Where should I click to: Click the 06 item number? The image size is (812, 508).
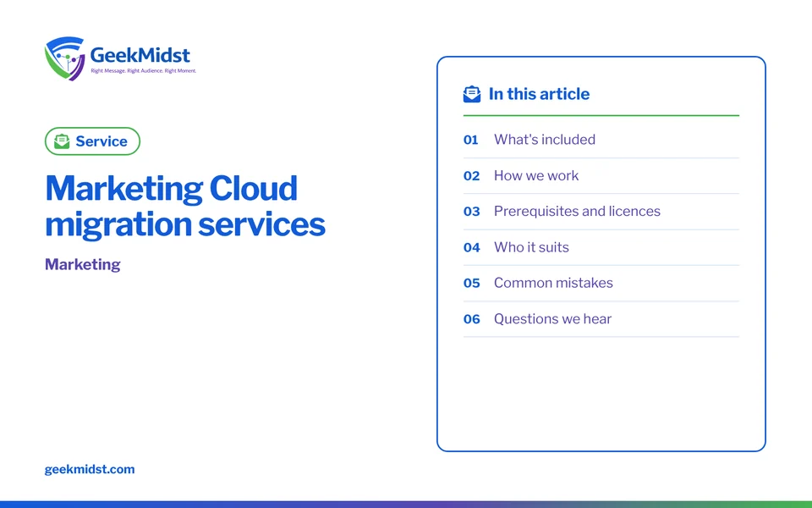[471, 319]
